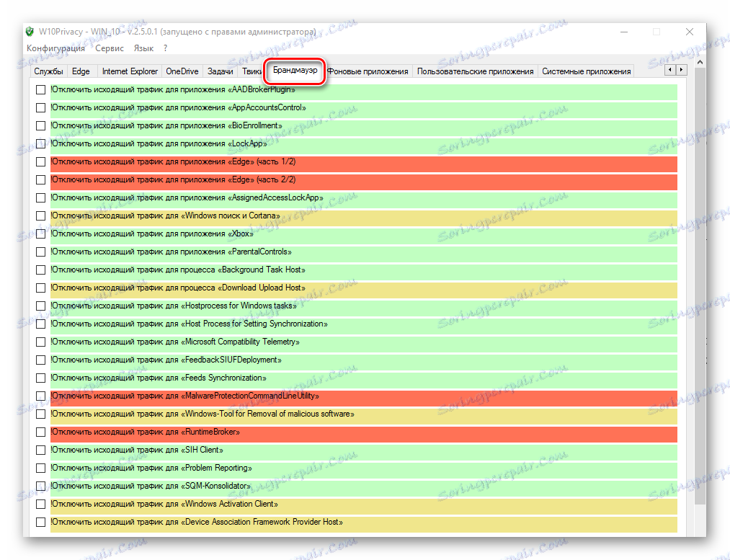Switch to the Твики tab
Screen dimensions: 730x560
point(252,71)
